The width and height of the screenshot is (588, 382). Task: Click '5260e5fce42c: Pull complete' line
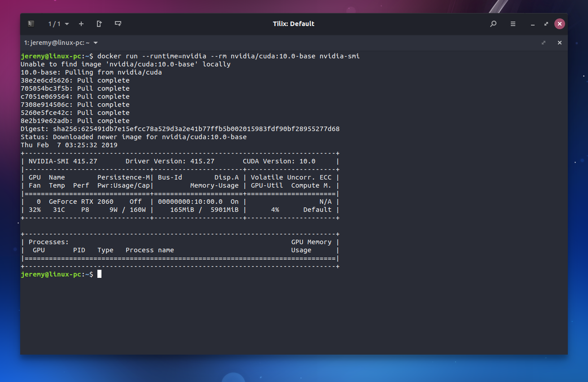75,113
